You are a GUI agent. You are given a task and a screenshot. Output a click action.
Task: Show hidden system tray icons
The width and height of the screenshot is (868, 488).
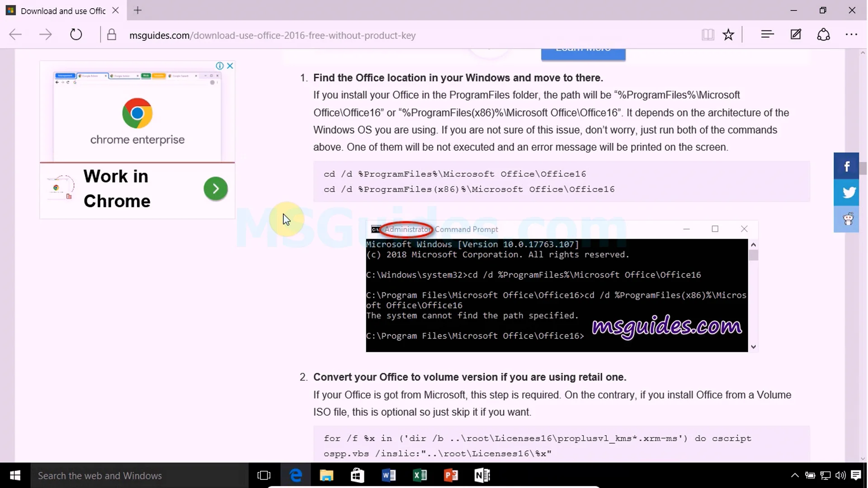794,475
